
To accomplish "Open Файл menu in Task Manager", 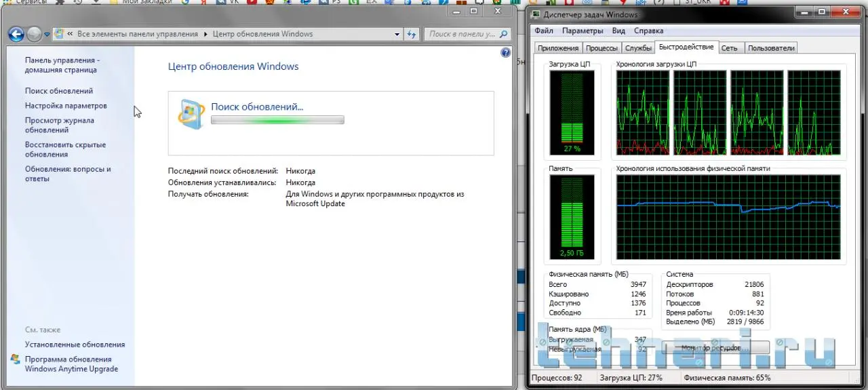I will point(544,31).
